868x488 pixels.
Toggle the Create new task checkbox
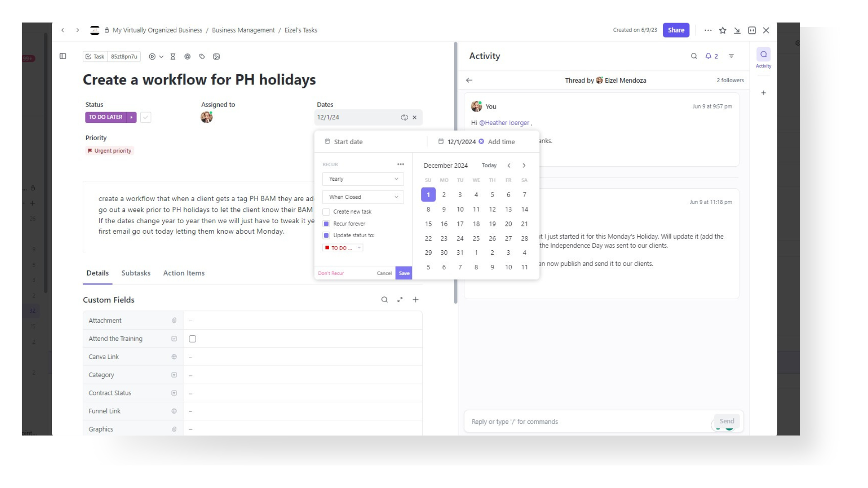[326, 211]
